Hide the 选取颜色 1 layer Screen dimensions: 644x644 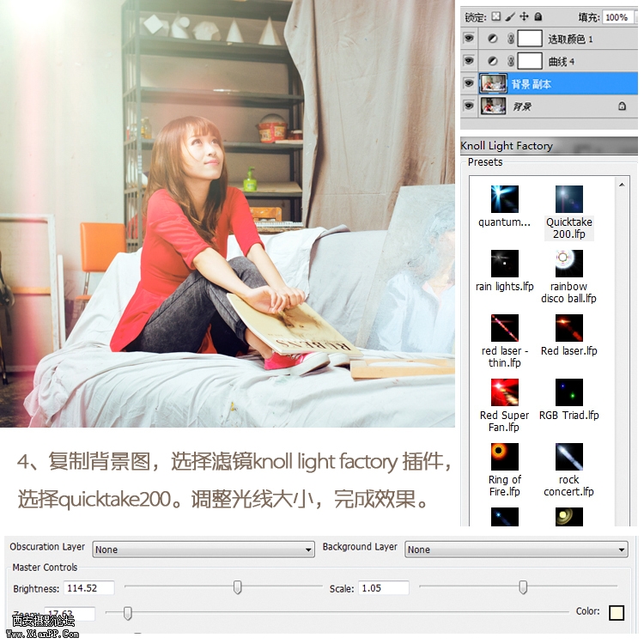(469, 39)
